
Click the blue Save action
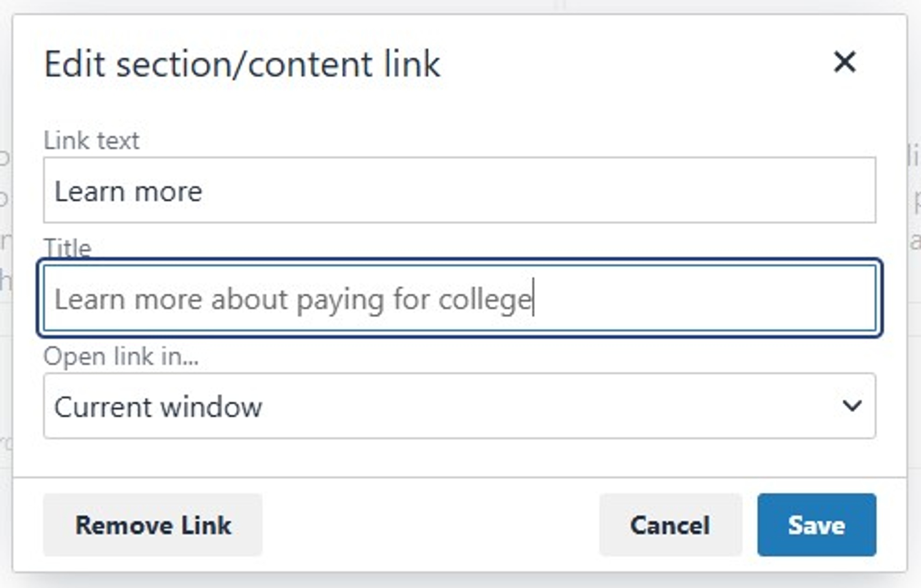click(x=817, y=525)
